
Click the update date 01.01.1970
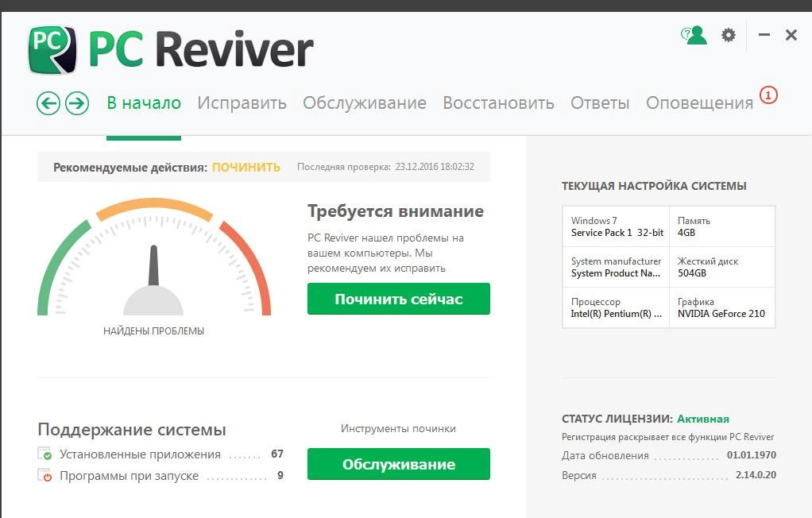(x=751, y=454)
